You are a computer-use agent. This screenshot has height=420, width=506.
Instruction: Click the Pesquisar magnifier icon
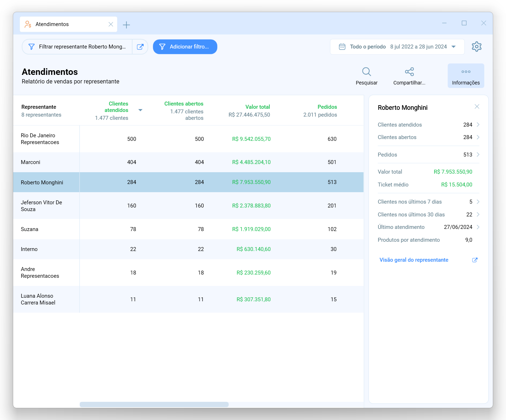(x=366, y=72)
